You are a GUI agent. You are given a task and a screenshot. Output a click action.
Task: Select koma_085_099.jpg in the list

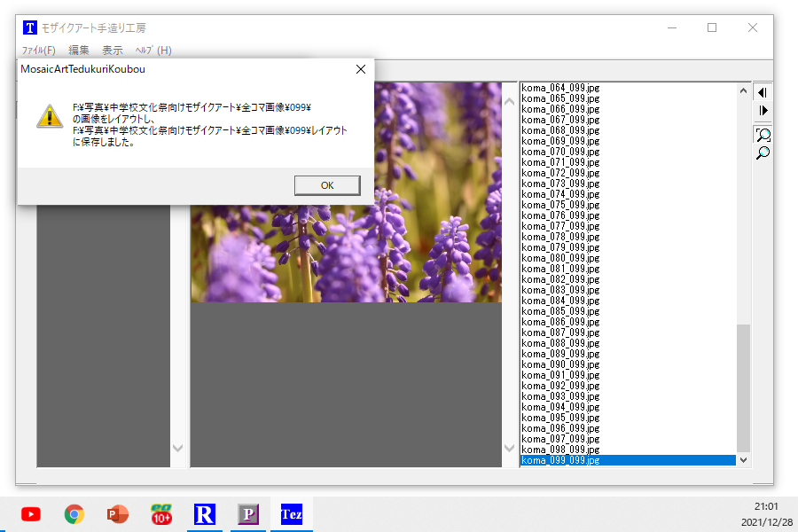pos(628,311)
